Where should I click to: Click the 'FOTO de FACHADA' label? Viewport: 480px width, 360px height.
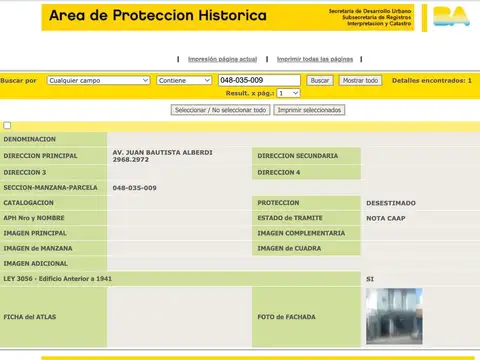(286, 317)
